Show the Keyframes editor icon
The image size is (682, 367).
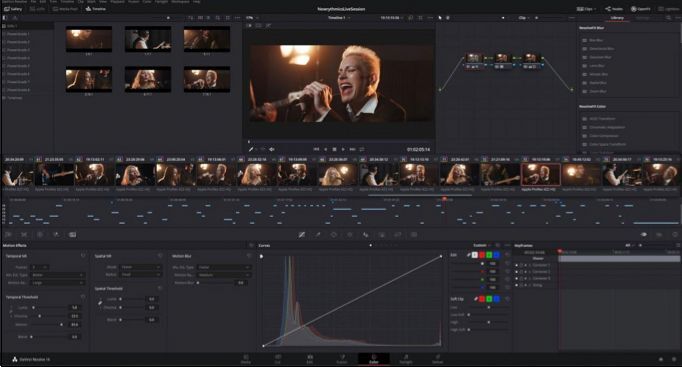point(643,234)
